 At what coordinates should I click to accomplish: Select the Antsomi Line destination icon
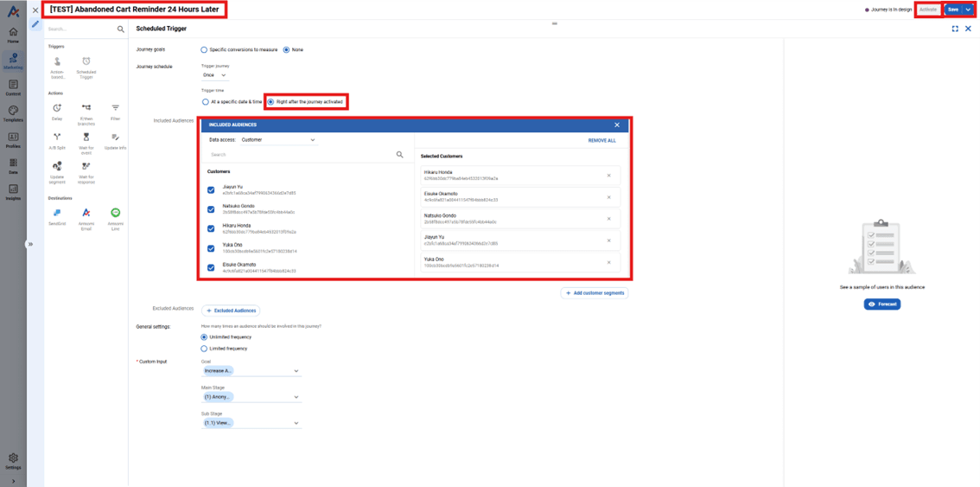click(115, 213)
